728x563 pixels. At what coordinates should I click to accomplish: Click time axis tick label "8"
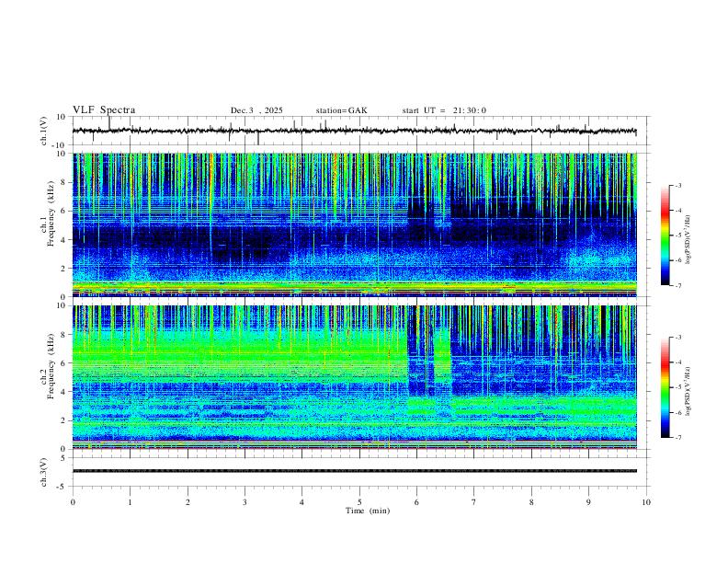pyautogui.click(x=531, y=502)
